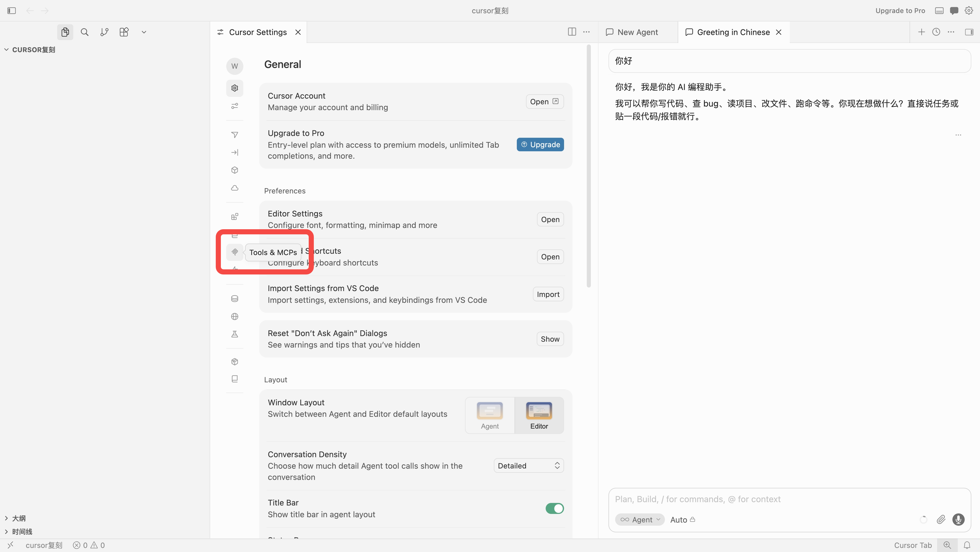Select the database cylinder icon in settings sidebar
Viewport: 980px width, 552px height.
click(x=235, y=299)
